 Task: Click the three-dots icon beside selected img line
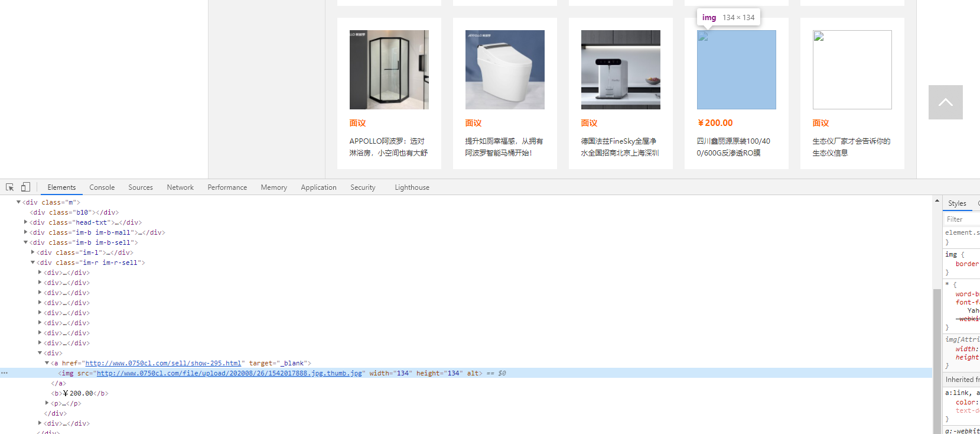pos(5,373)
